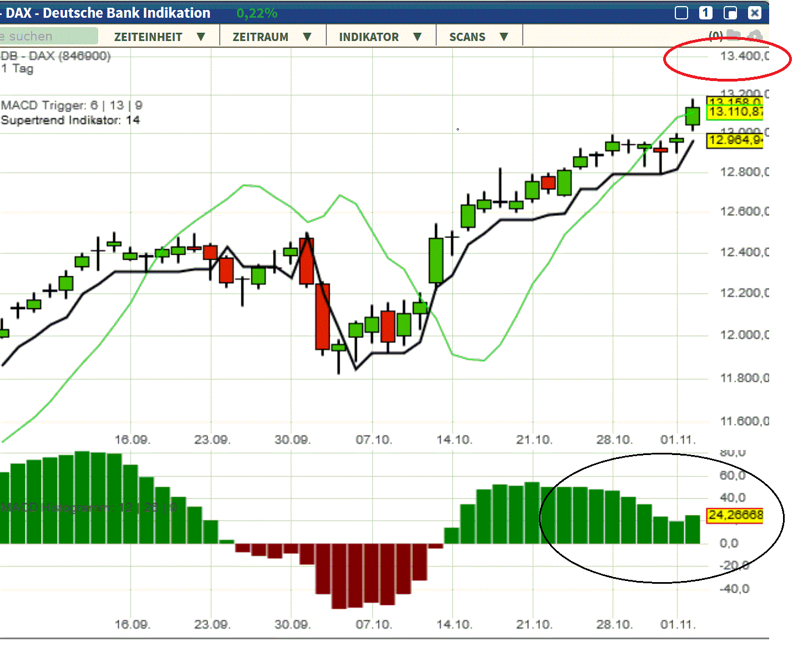Image resolution: width=803 pixels, height=672 pixels.
Task: Click the 01.11. date under the price chart
Action: [678, 439]
